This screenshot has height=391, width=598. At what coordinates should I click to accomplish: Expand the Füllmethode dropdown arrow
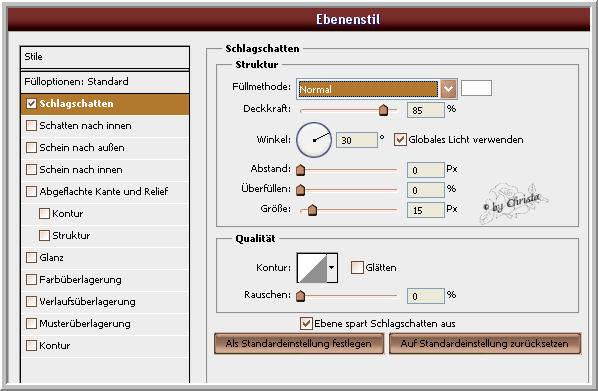[x=448, y=89]
